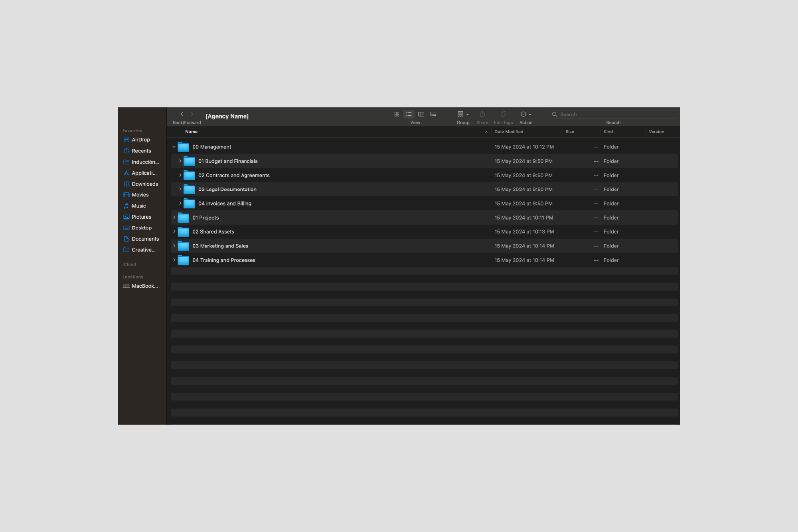Collapse the 00 Management folder
This screenshot has height=532, width=798.
pyautogui.click(x=174, y=146)
